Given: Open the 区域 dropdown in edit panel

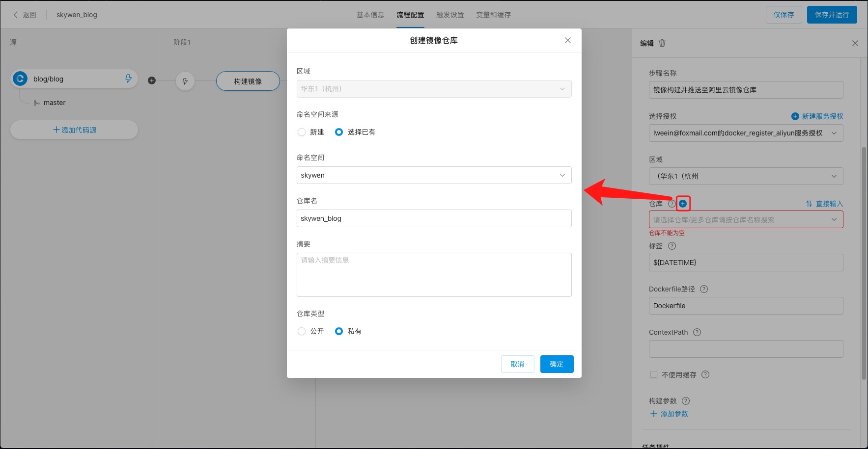Looking at the screenshot, I should click(x=746, y=176).
